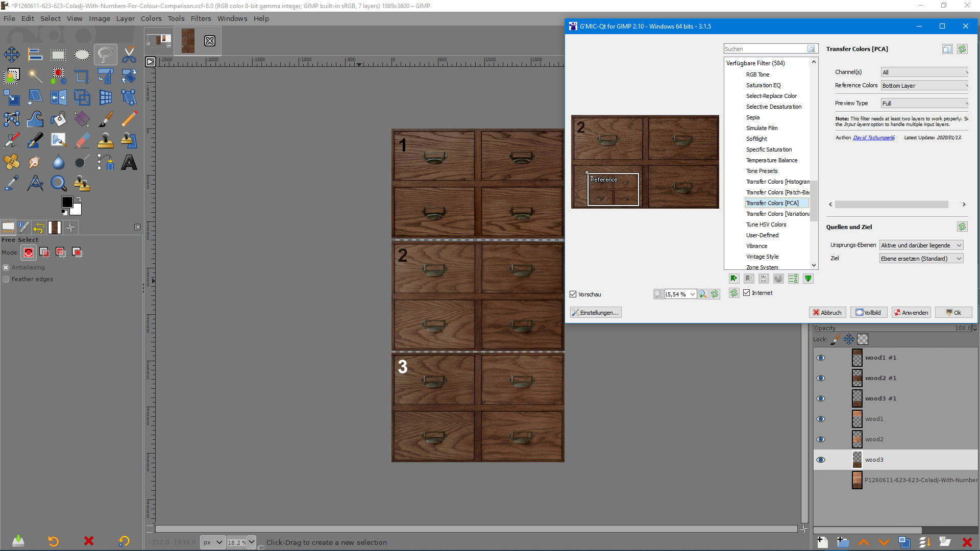Activate the Zoom tool
The width and height of the screenshot is (980, 551).
58,183
